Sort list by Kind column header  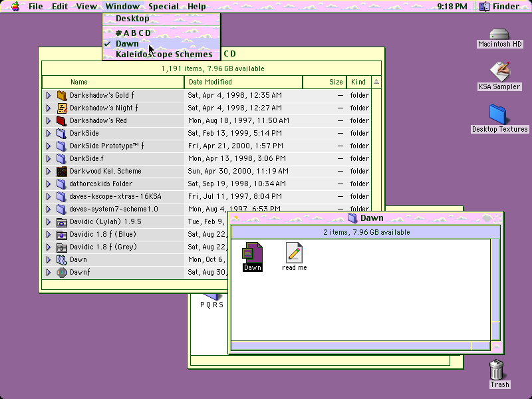(358, 82)
